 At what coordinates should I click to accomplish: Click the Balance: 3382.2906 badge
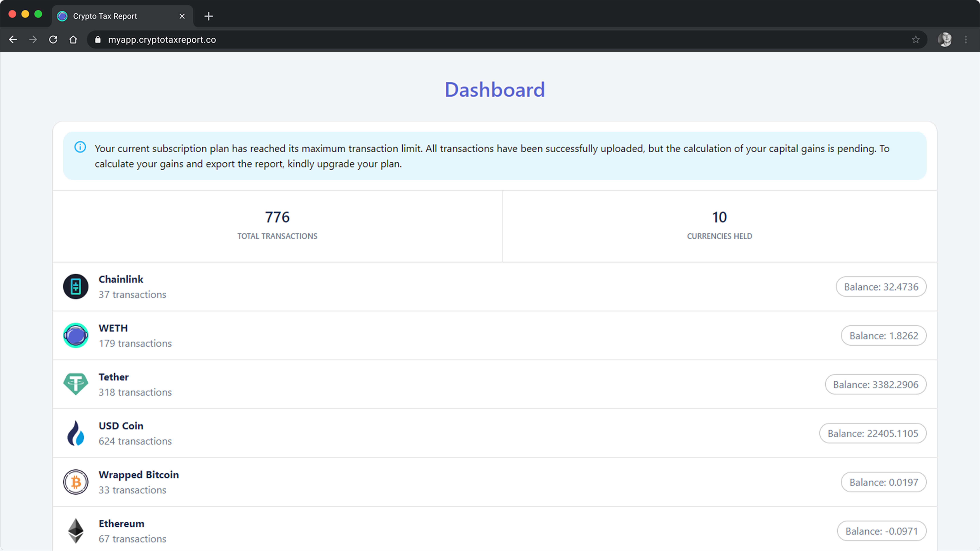tap(875, 385)
